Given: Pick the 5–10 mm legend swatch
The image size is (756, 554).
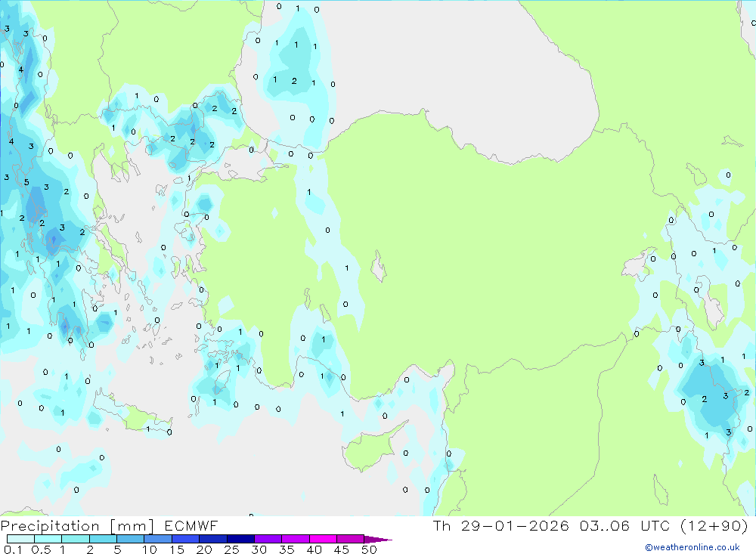Looking at the screenshot, I should [130, 539].
